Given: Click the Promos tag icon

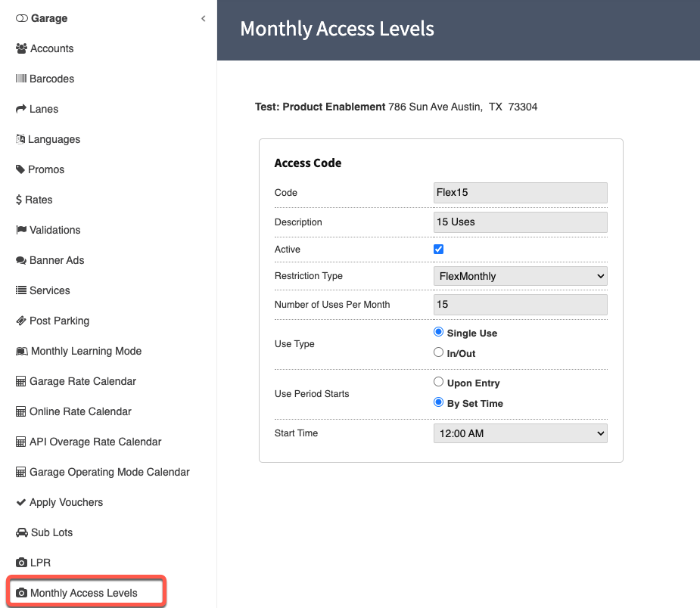Looking at the screenshot, I should 20,169.
